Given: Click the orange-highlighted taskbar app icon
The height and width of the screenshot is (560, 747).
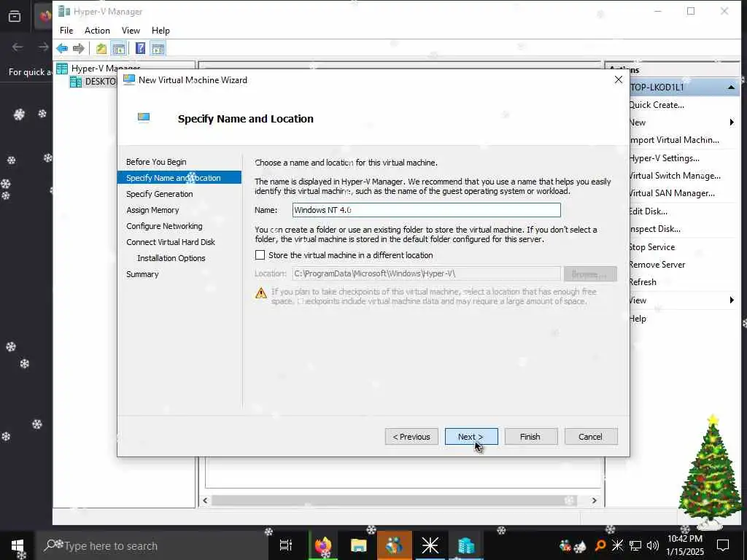Looking at the screenshot, I should click(395, 545).
